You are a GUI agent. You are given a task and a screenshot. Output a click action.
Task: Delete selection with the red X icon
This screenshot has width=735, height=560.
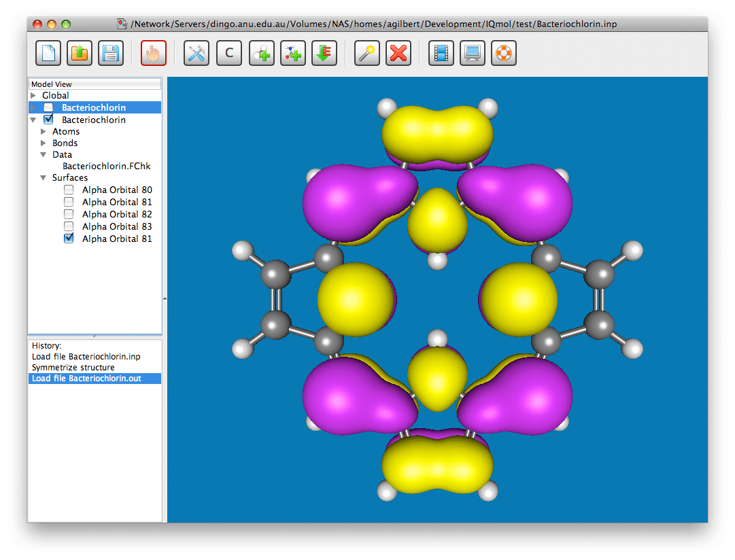[x=398, y=53]
